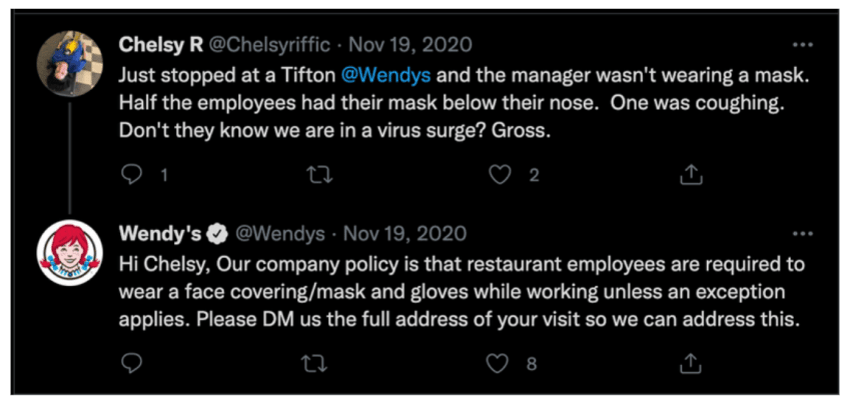Image resolution: width=850 pixels, height=407 pixels.
Task: Open Nov 19, 2020 timestamp on Chelsy's tweet
Action: click(410, 45)
